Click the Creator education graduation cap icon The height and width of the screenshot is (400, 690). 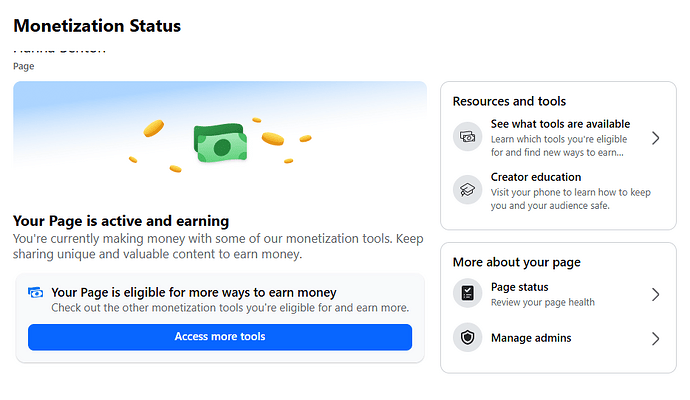coord(467,190)
